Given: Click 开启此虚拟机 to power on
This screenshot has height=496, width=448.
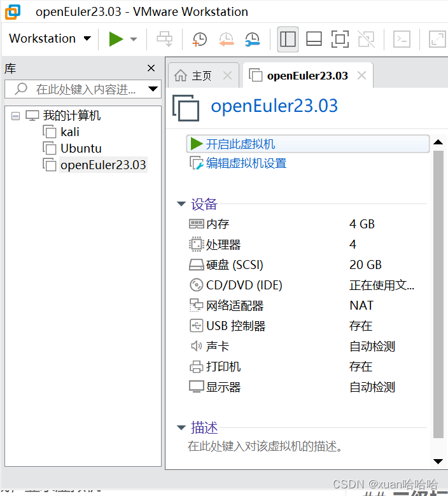Looking at the screenshot, I should coord(308,144).
